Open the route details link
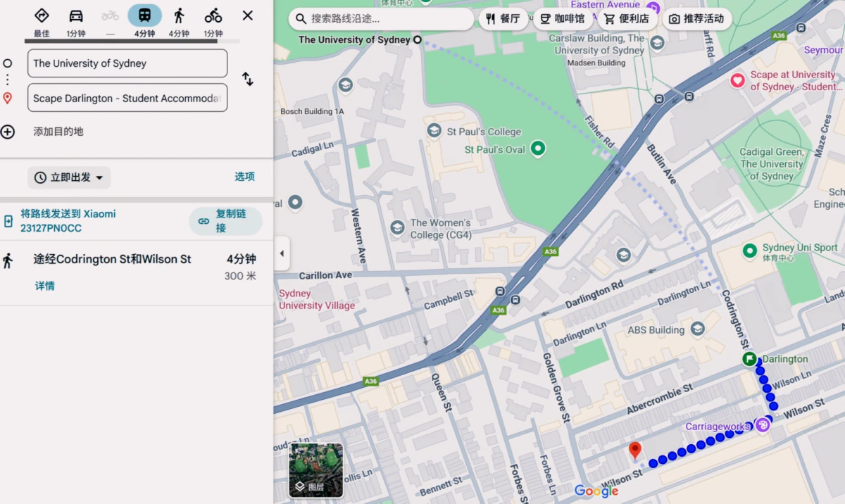This screenshot has height=504, width=845. pos(45,286)
